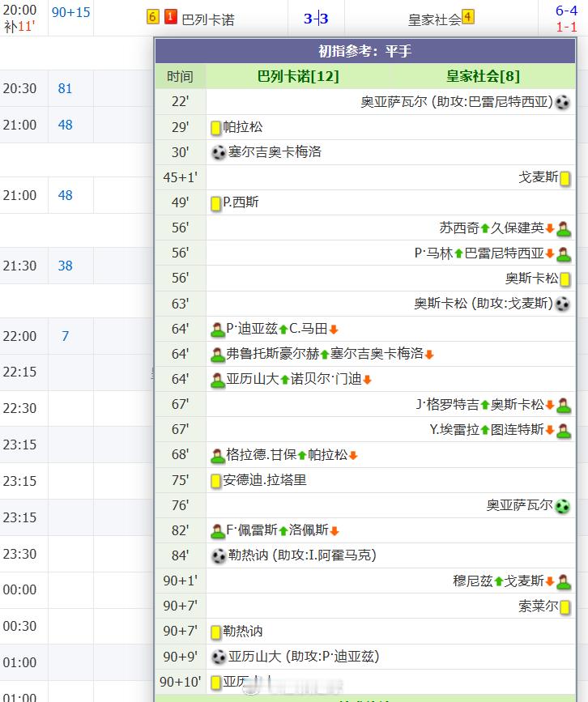This screenshot has height=702, width=588.
Task: Click the 3-3 score link
Action: click(x=316, y=19)
